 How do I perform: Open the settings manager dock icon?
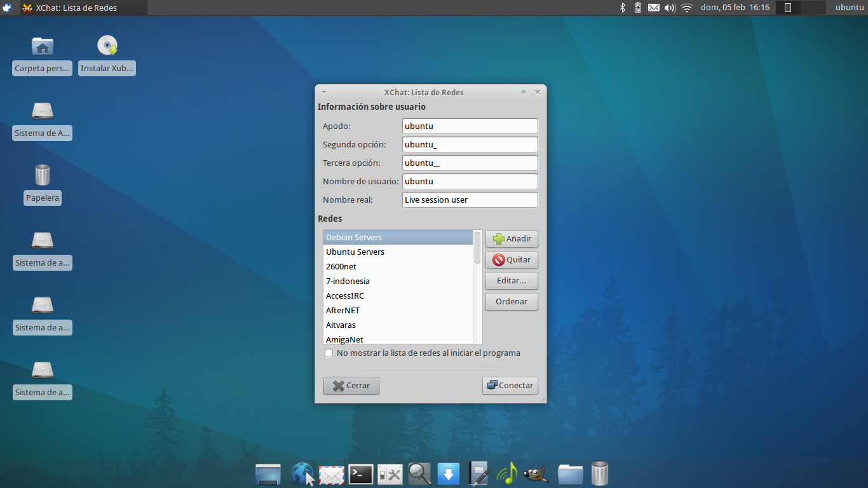pyautogui.click(x=390, y=473)
